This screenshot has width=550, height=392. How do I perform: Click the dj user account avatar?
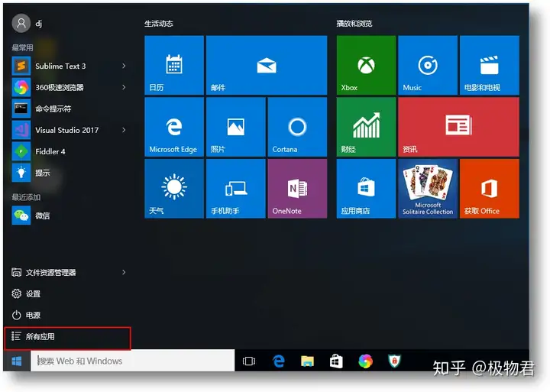21,23
